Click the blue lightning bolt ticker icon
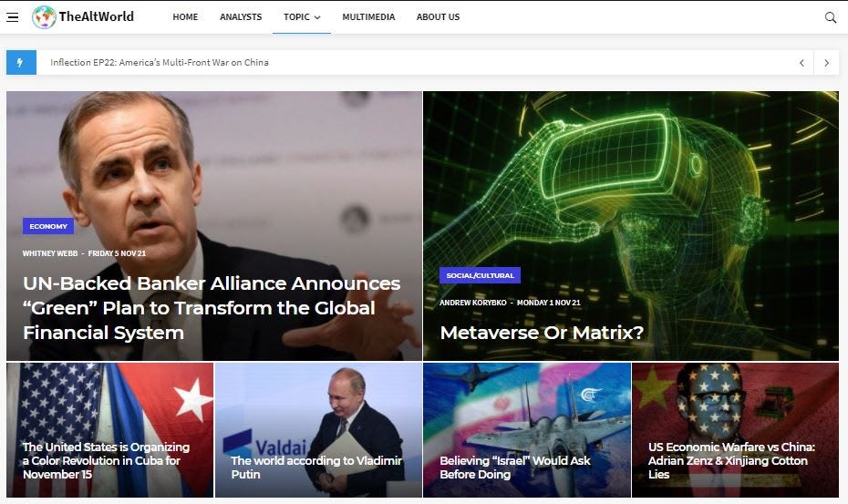This screenshot has width=848, height=504. coord(21,63)
